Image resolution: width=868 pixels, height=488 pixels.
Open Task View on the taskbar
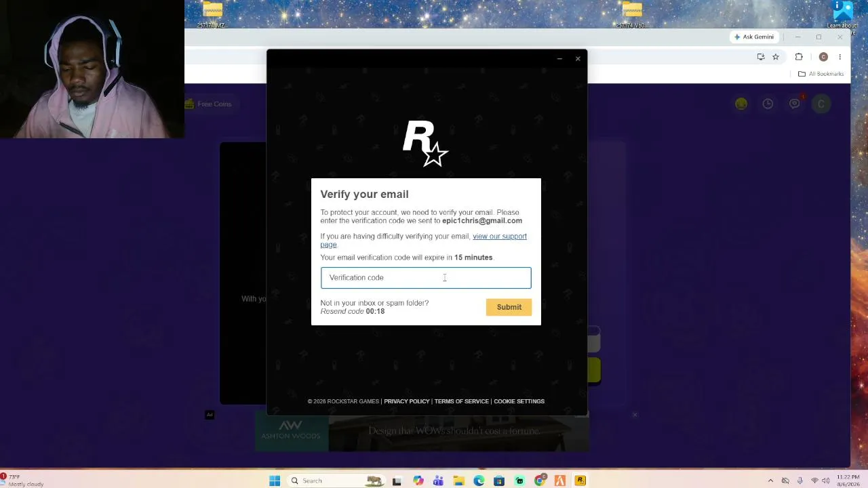pyautogui.click(x=397, y=481)
